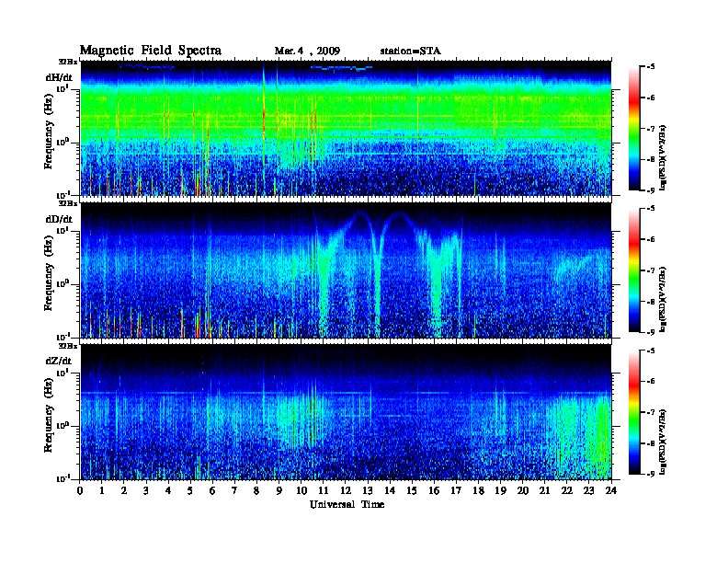Click the log(PSD) label beside dD/dt color bar
The width and height of the screenshot is (728, 563).
click(664, 300)
